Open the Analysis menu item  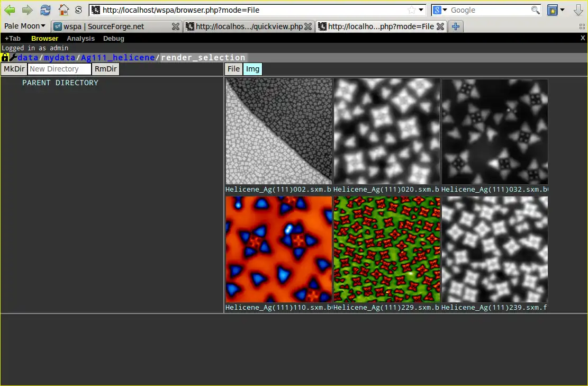coord(80,38)
